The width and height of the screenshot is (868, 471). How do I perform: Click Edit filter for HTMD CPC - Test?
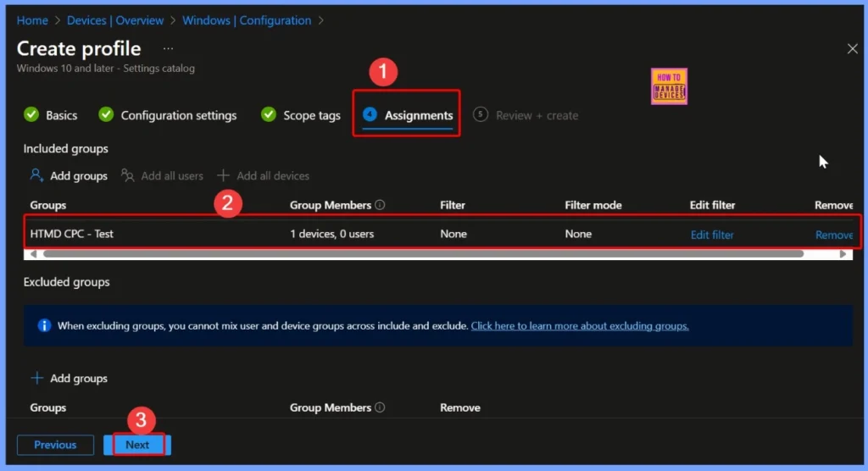712,235
